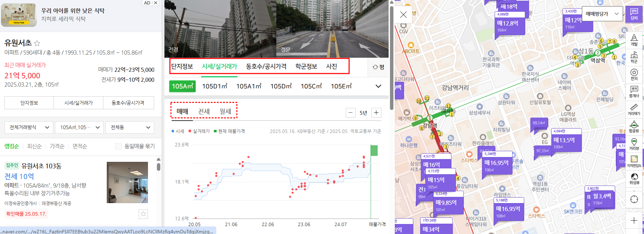Close the ad banner
644x234 pixels.
[156, 3]
